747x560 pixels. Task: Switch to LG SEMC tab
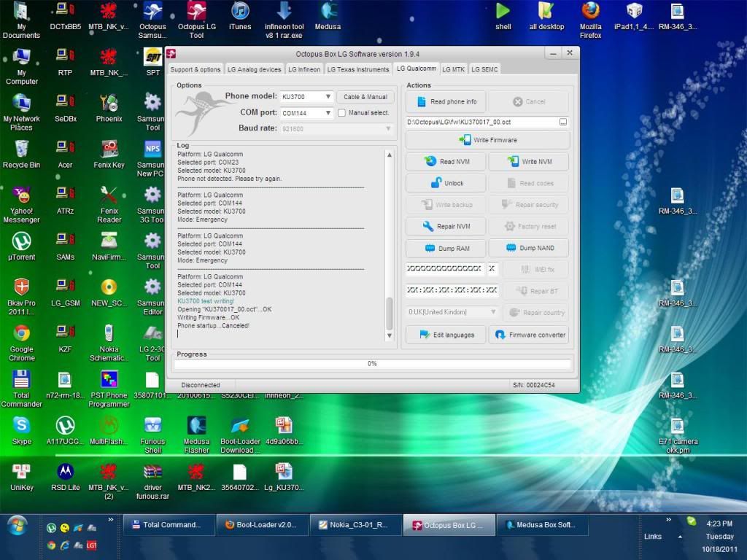coord(484,69)
